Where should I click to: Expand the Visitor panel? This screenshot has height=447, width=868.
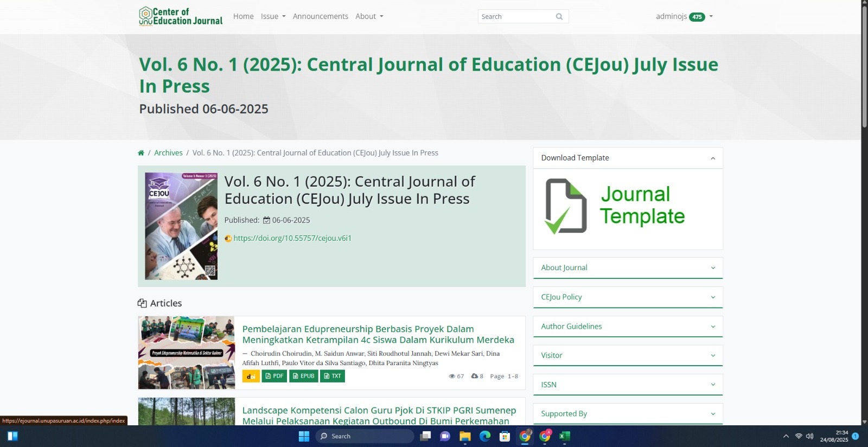pyautogui.click(x=628, y=355)
